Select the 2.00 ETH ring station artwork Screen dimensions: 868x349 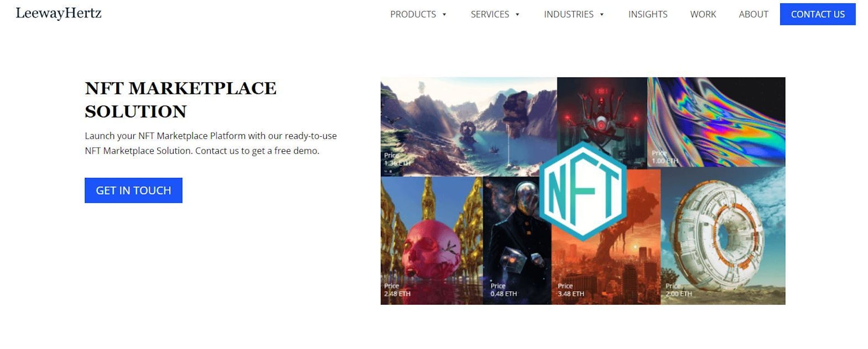coord(723,236)
